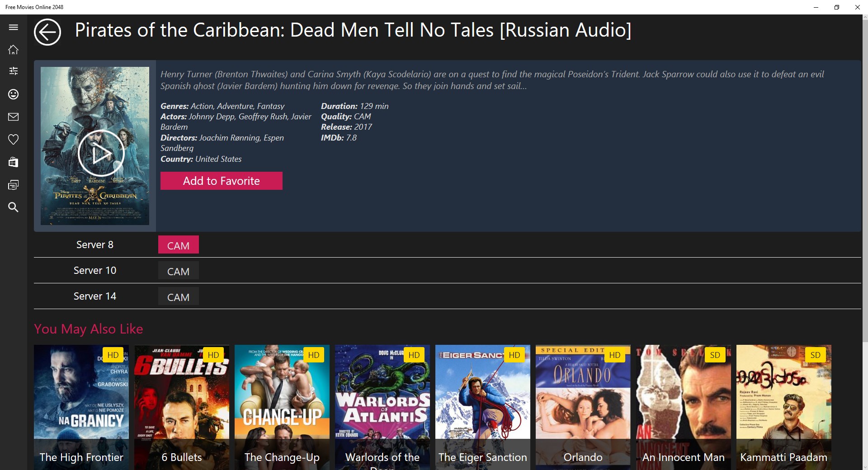868x470 pixels.
Task: Click the Actors line listing Johnny Depp
Action: [236, 122]
